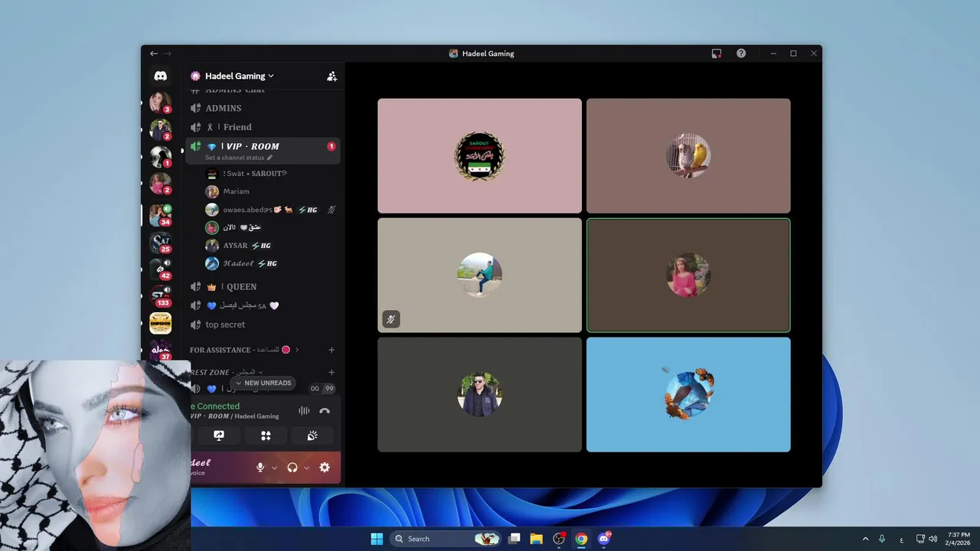The height and width of the screenshot is (551, 980).
Task: Create channel in FOR ASSISTANCE category
Action: (x=332, y=350)
